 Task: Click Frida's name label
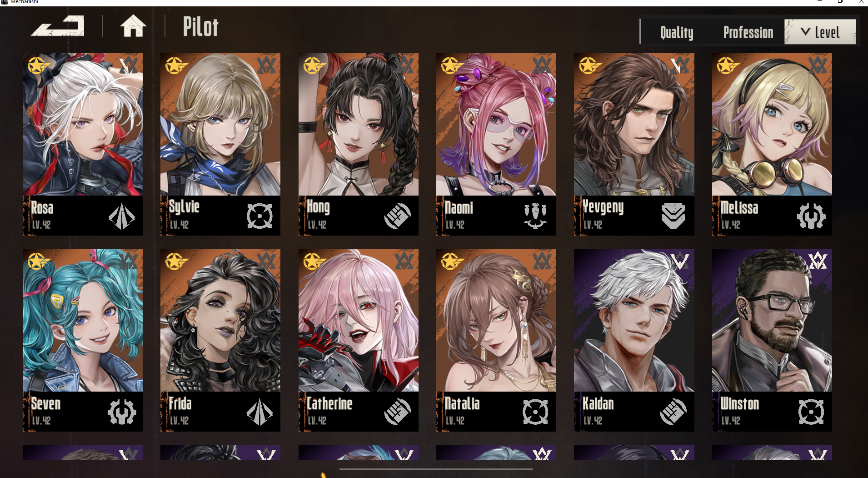click(180, 404)
